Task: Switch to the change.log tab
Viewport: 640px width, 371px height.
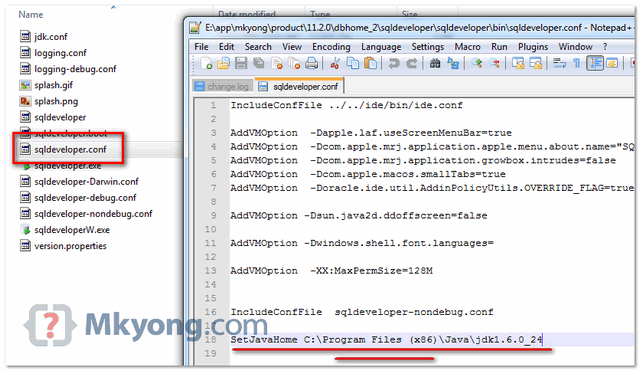Action: point(222,87)
